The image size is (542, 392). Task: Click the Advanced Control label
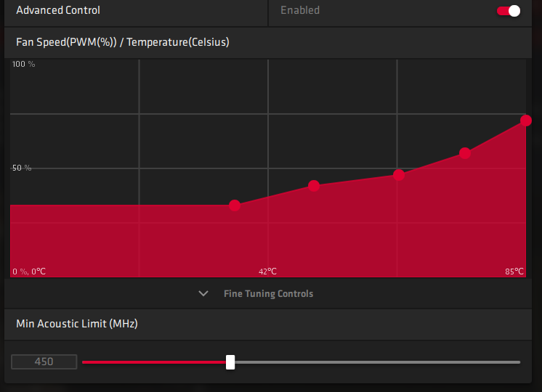[x=58, y=11]
